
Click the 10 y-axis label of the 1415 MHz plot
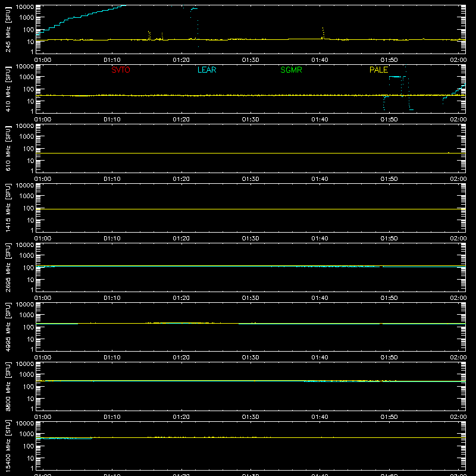coord(30,220)
